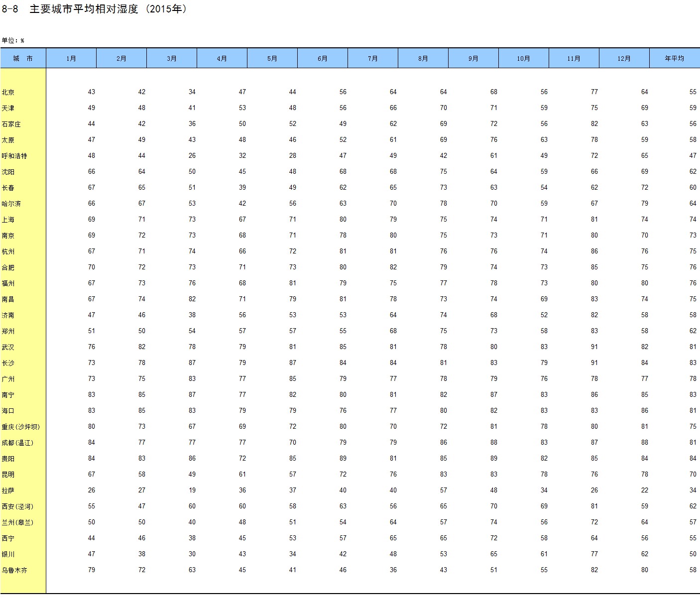Viewport: 700px width, 610px height.
Task: Select the 西宁 city row label
Action: click(8, 538)
